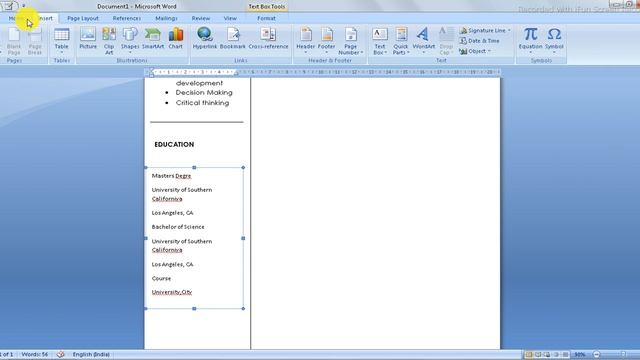The image size is (640, 360).
Task: Switch to Web Layout view
Action: click(x=547, y=355)
